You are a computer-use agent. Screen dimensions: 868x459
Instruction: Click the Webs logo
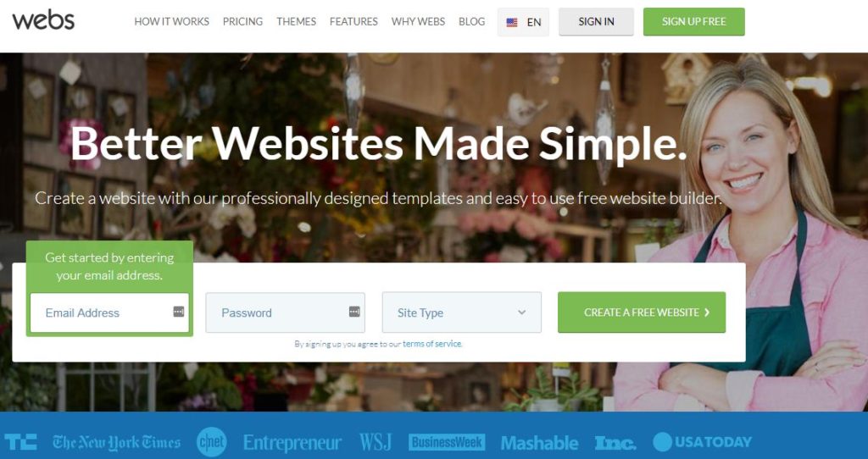[x=43, y=21]
